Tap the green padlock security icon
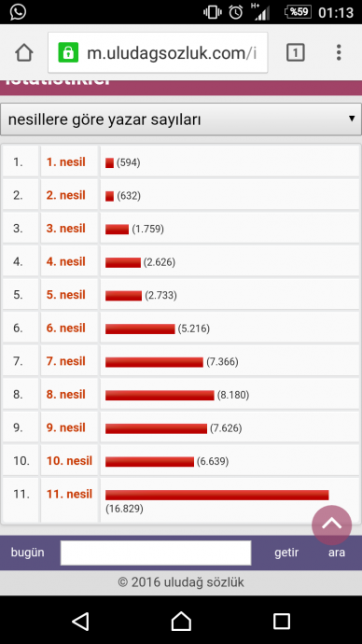 point(68,52)
